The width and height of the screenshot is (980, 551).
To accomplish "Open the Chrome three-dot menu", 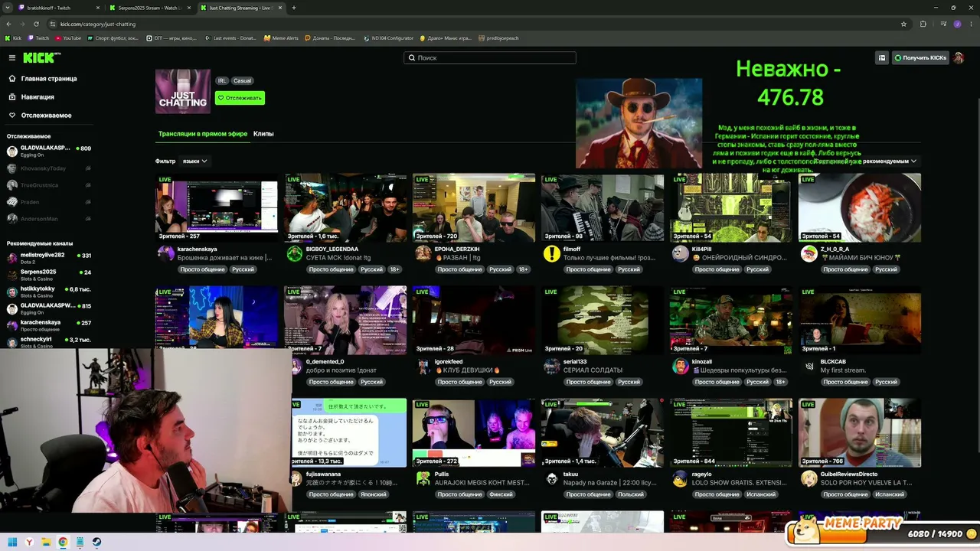I will coord(972,24).
